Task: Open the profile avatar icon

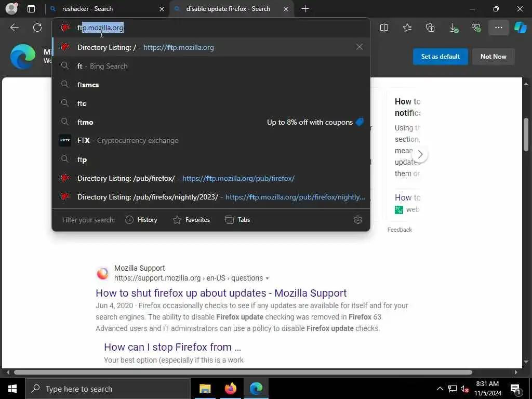Action: coord(11,9)
